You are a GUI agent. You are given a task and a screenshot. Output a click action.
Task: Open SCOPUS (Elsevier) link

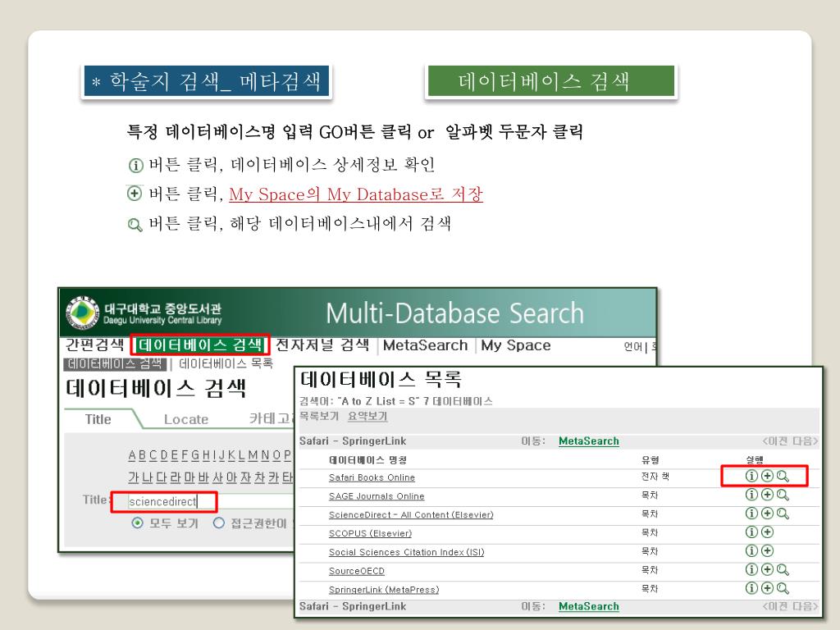coord(370,533)
